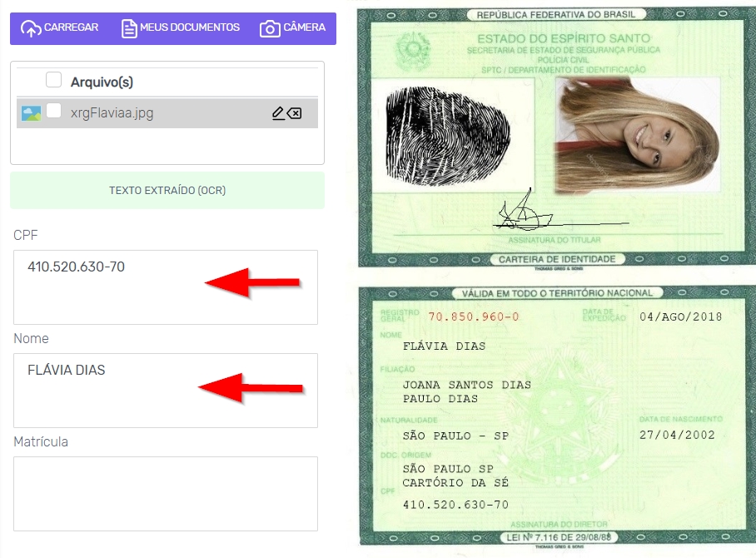Click the CPF field containing 410.520.630-70

(x=166, y=287)
